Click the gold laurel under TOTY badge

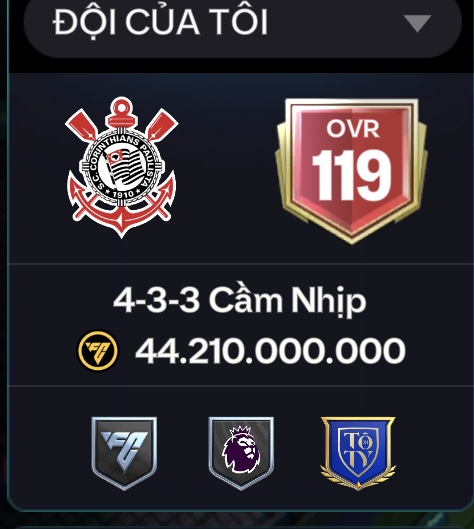pos(358,478)
